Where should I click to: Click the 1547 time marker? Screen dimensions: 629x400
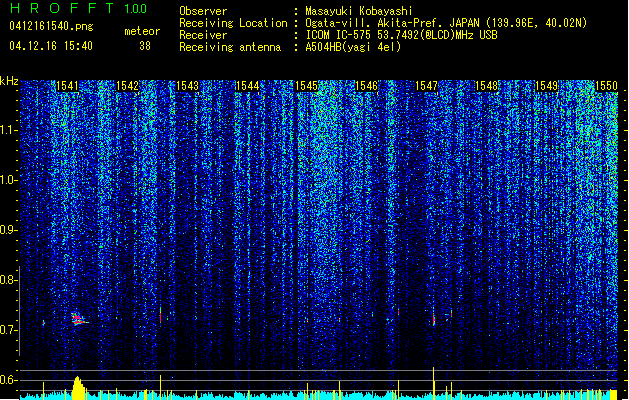pos(426,86)
